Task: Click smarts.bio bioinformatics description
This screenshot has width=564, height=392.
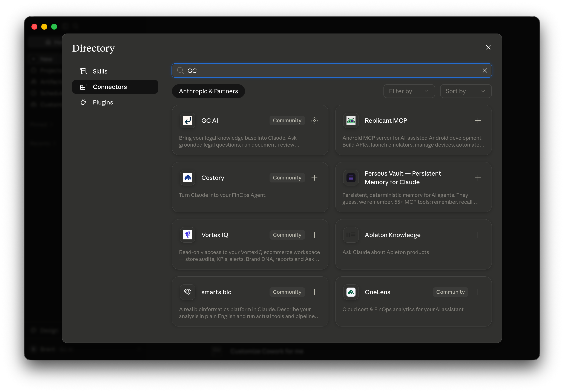Action: click(249, 313)
